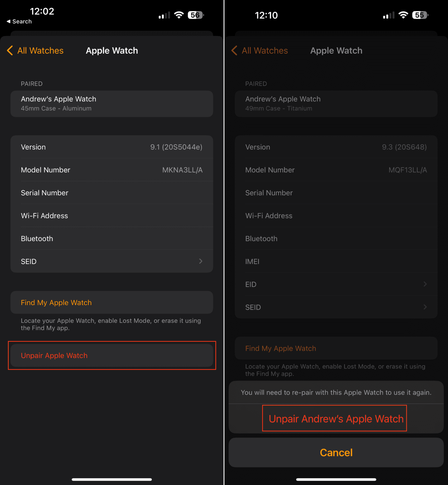Tap All Watches on the right screen

click(264, 51)
